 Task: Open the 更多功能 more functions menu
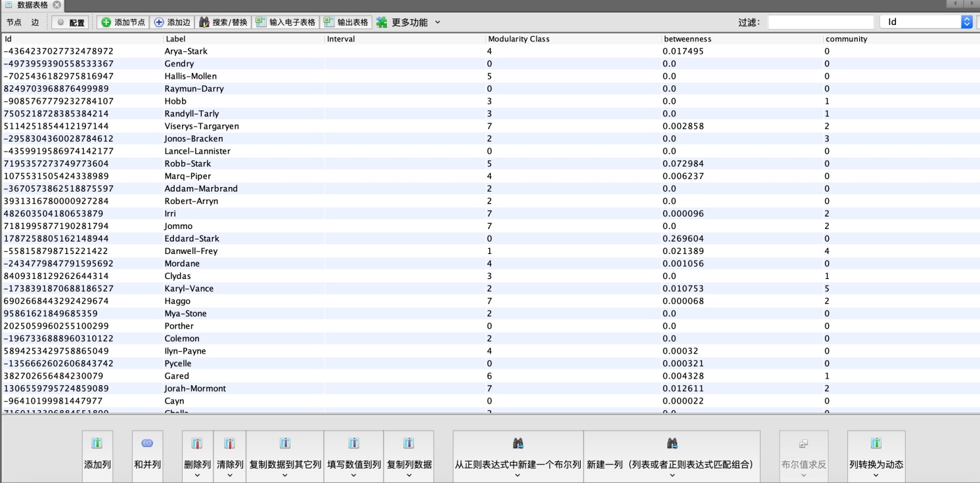click(408, 22)
